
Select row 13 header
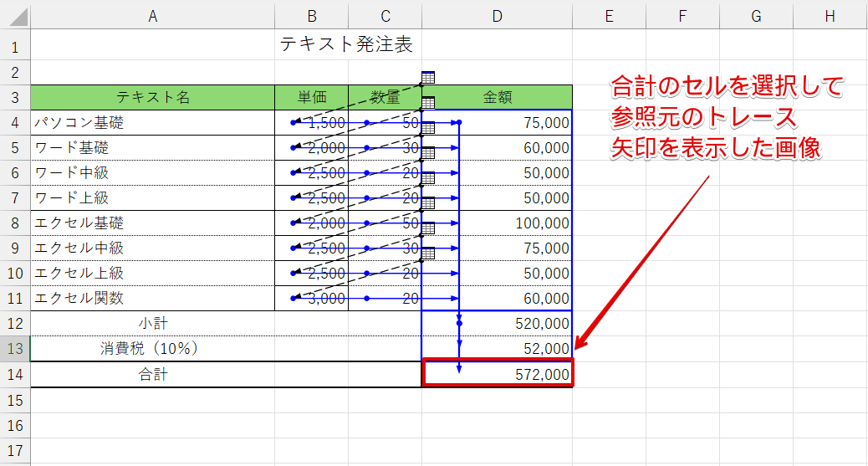pyautogui.click(x=15, y=349)
